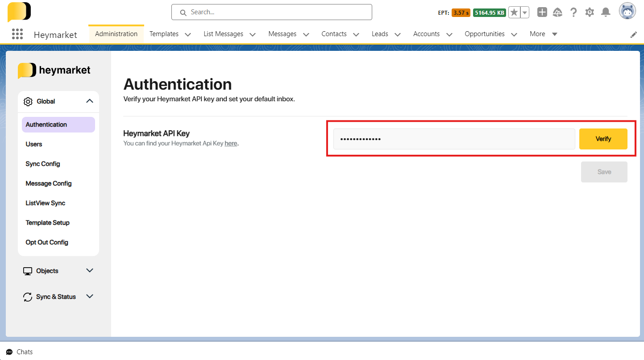Screen dimensions: 644x360
Task: Expand the Objects section chevron
Action: 90,270
